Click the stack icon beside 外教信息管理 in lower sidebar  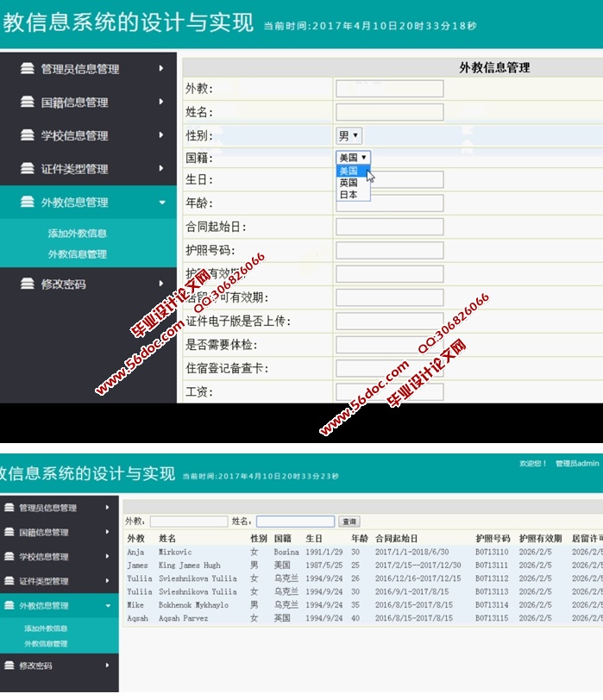point(8,605)
